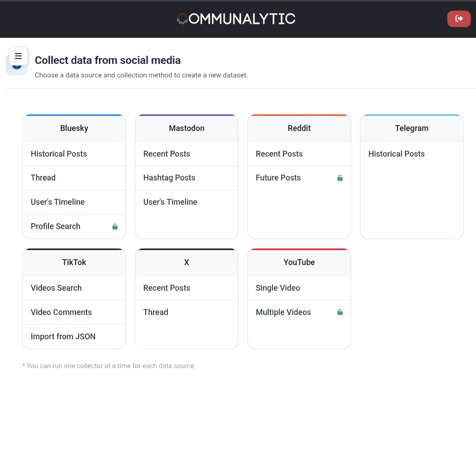Select Mastodon Recent Posts
476x476 pixels.
[167, 154]
